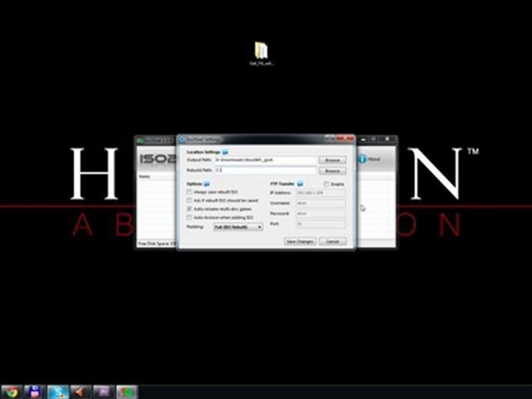
Task: Click the Rebuild Path text field
Action: click(x=265, y=170)
